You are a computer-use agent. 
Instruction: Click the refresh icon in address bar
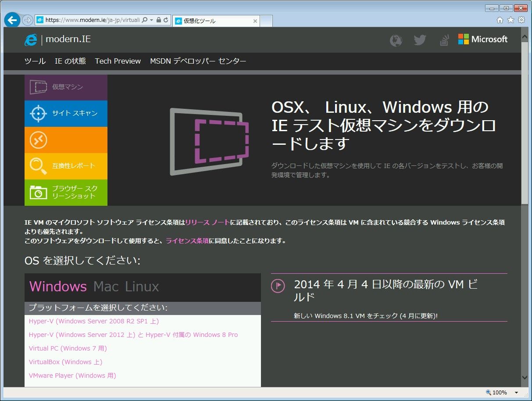(166, 20)
